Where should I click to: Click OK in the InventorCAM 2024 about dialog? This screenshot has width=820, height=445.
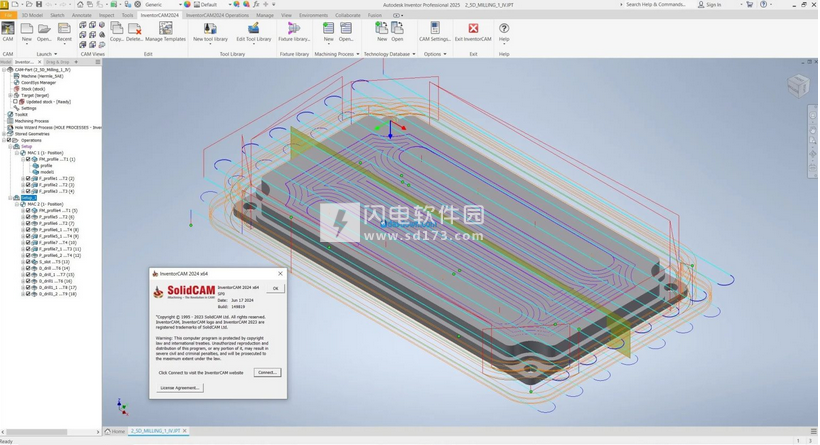(276, 289)
